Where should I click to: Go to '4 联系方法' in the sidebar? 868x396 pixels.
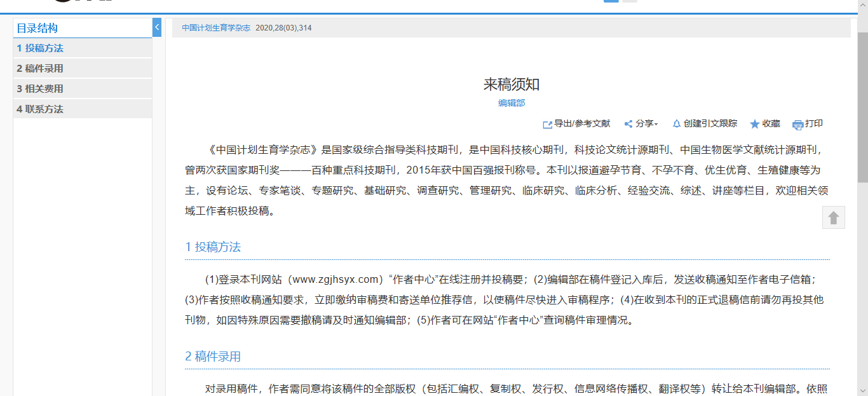click(x=40, y=109)
